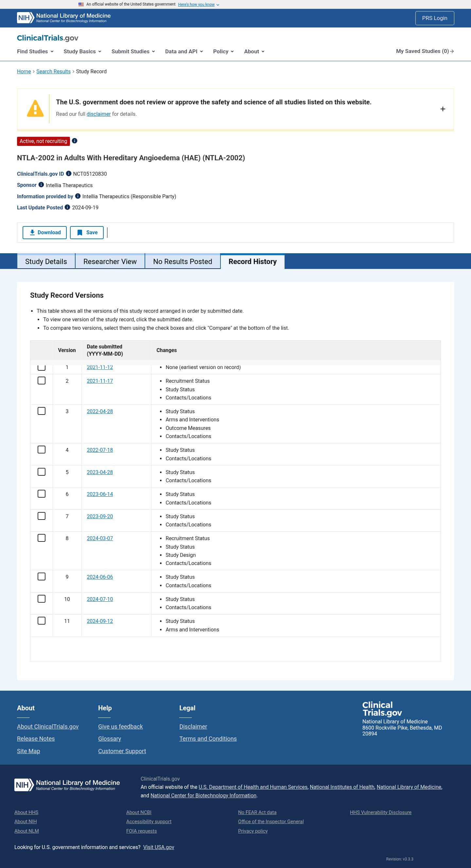The width and height of the screenshot is (471, 868).
Task: Check the box for version 6
Action: 42,494
